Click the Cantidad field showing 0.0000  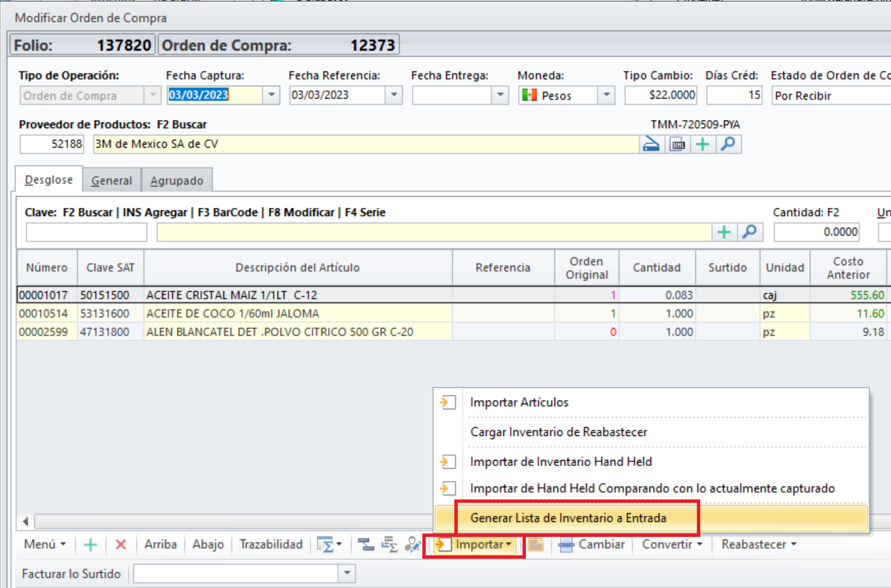(817, 232)
